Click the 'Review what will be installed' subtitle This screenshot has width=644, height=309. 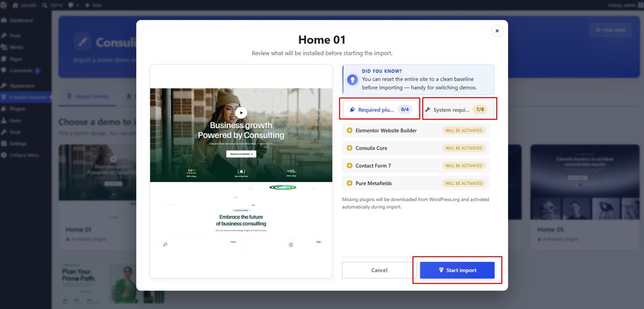322,53
